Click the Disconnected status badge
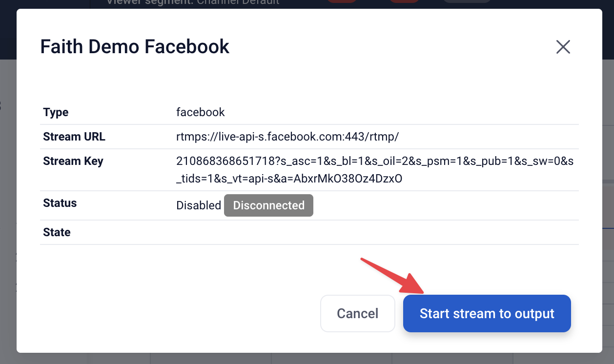The height and width of the screenshot is (364, 614). tap(268, 205)
